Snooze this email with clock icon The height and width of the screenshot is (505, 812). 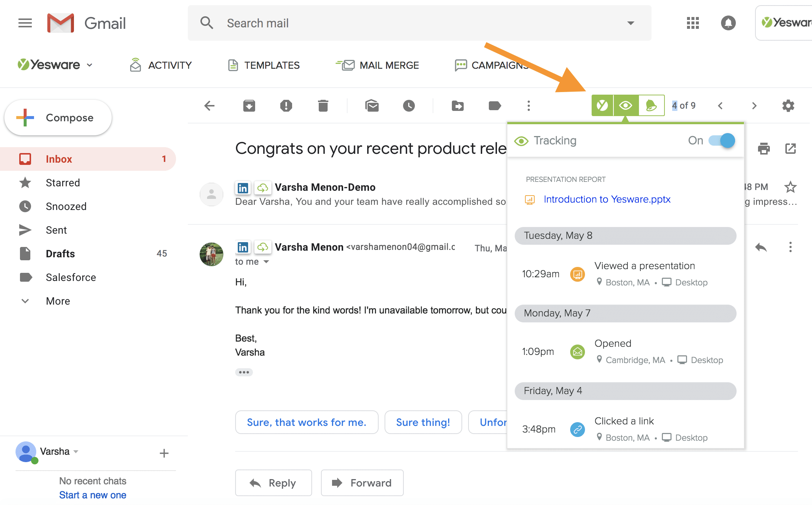click(409, 106)
